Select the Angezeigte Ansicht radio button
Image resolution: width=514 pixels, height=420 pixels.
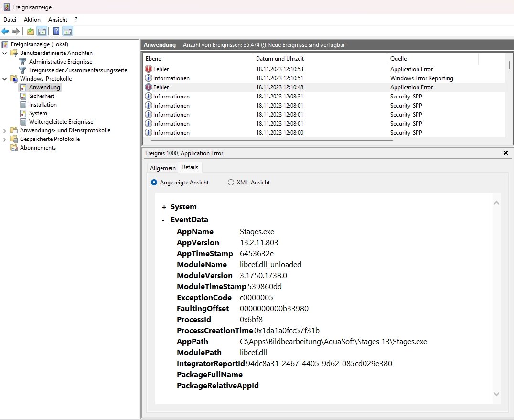pyautogui.click(x=154, y=183)
